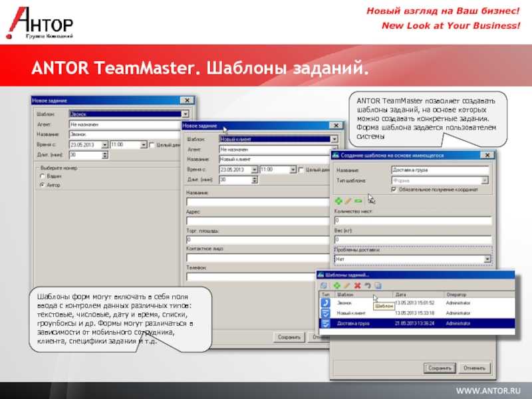Open the date dropdown in the Новый клиент task window
The image size is (532, 399).
click(x=254, y=170)
